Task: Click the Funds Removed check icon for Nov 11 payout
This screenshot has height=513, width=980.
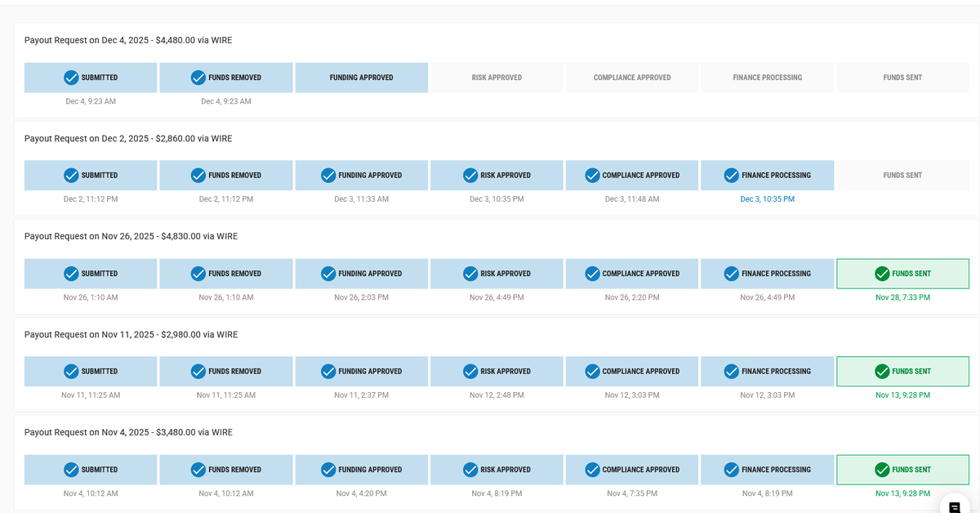Action: tap(198, 372)
